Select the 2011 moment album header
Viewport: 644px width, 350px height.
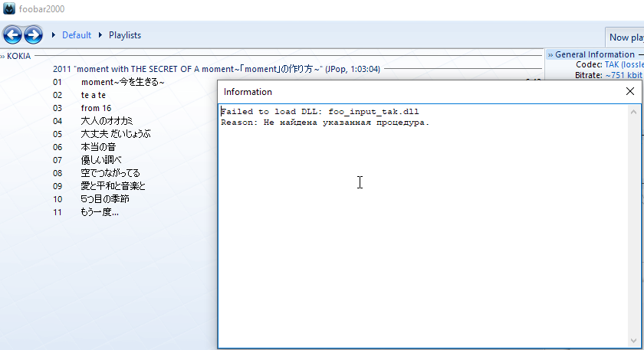tap(216, 69)
